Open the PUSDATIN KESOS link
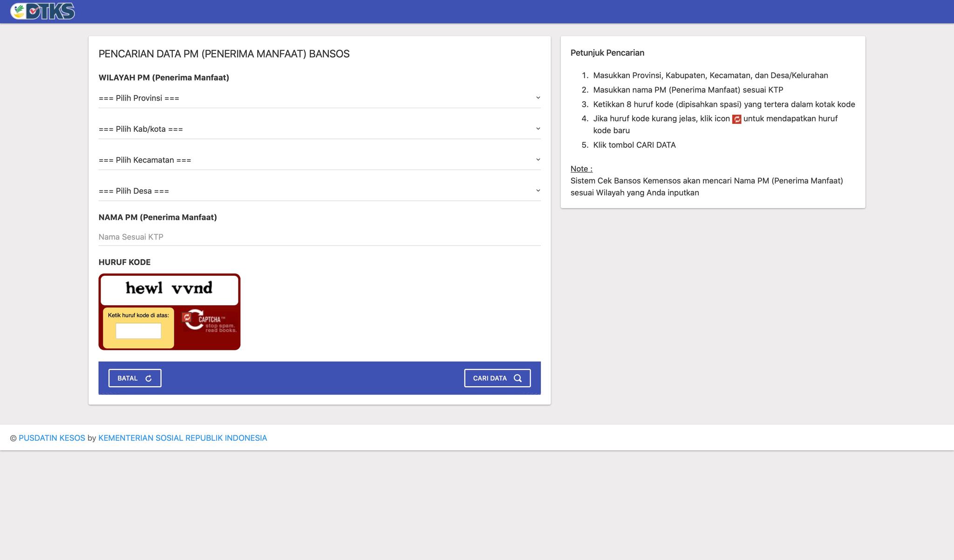This screenshot has height=560, width=954. tap(52, 438)
